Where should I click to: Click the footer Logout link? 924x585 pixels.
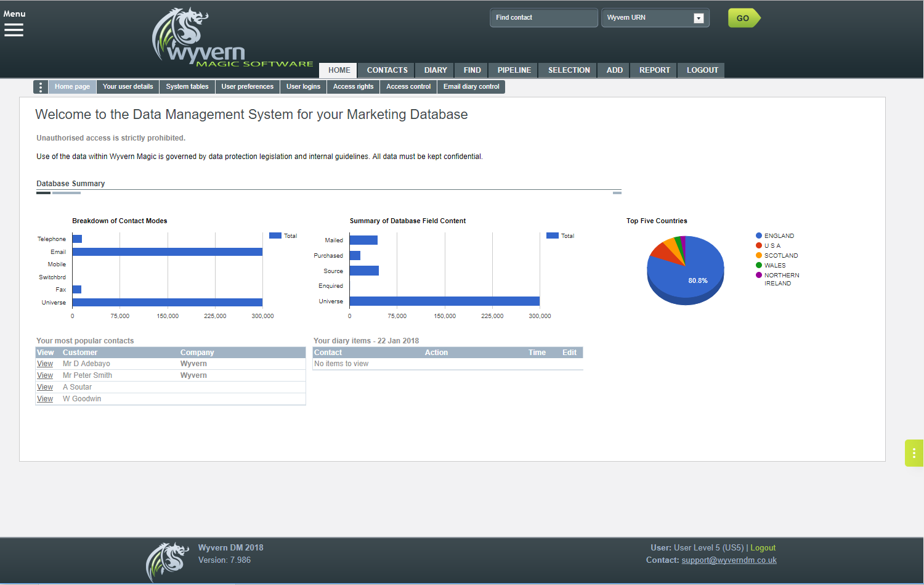point(763,548)
